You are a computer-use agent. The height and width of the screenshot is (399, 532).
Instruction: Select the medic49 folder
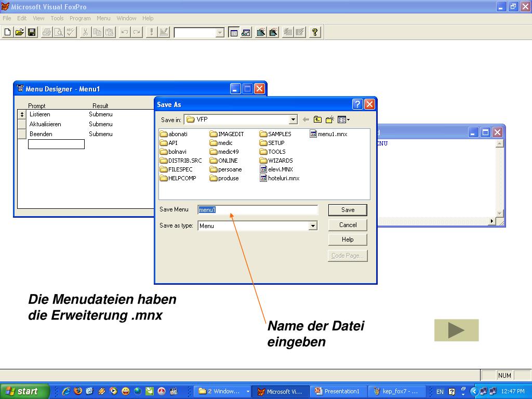[x=224, y=152]
